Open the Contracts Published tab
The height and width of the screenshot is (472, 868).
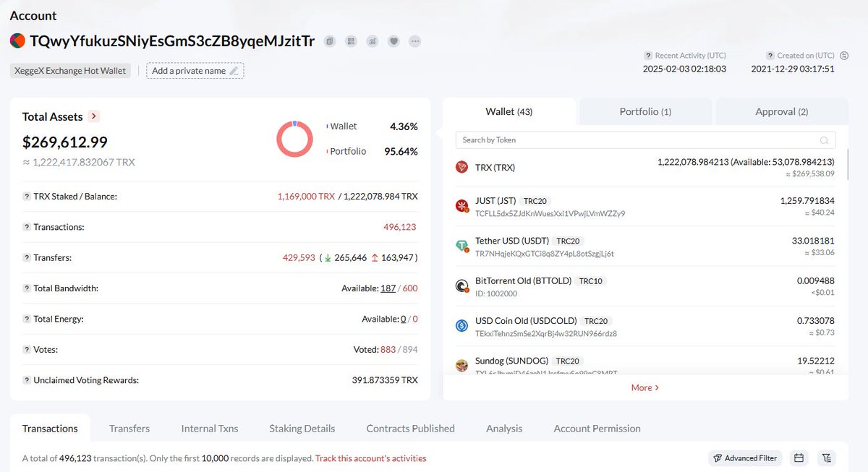pos(411,428)
